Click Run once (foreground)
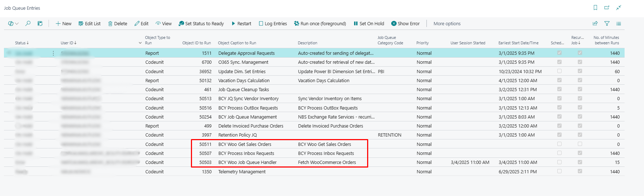 coord(320,23)
